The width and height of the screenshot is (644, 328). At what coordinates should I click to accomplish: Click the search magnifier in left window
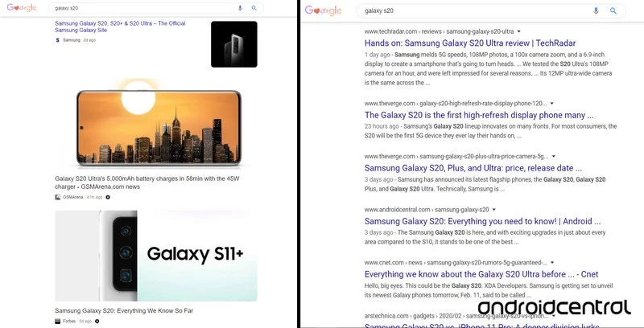tap(254, 8)
